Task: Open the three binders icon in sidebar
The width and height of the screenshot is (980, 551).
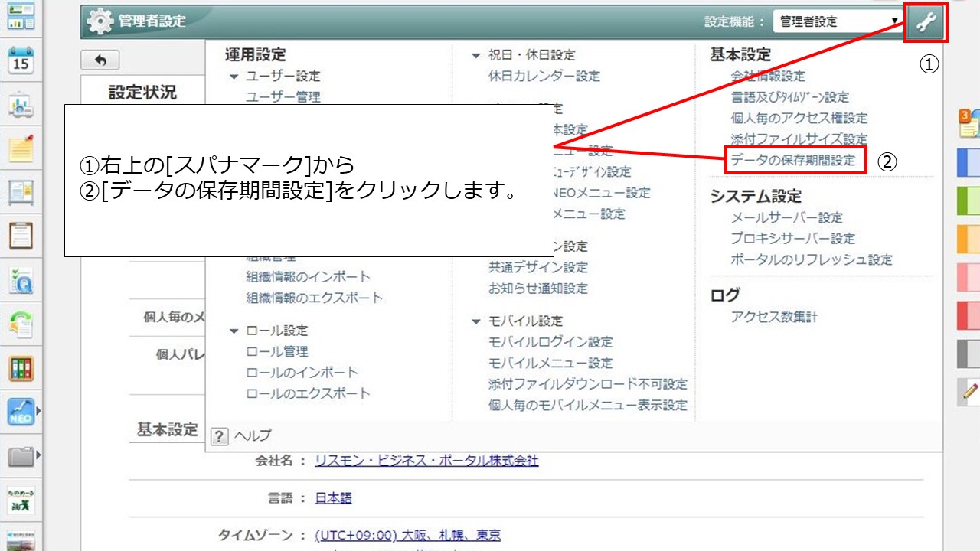Action: click(x=21, y=368)
